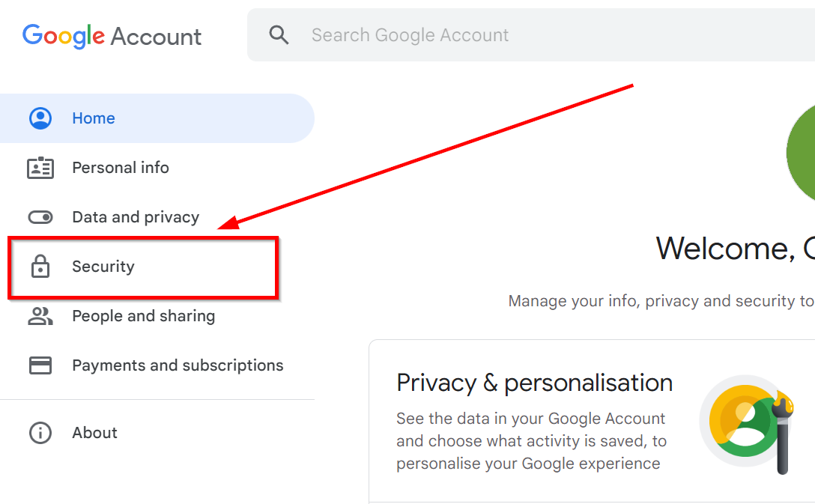The height and width of the screenshot is (504, 815).
Task: Click the Payments credit card icon
Action: coord(40,365)
